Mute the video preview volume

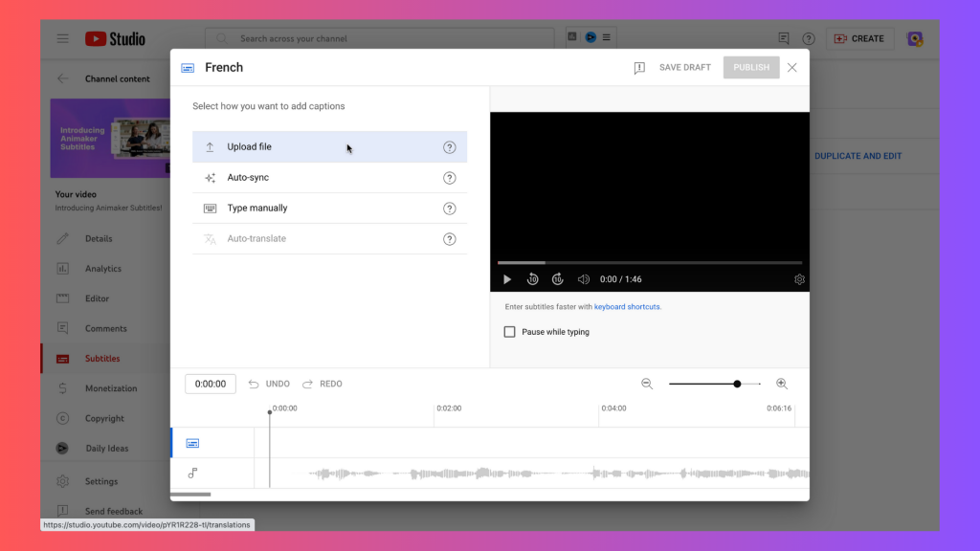click(x=583, y=279)
